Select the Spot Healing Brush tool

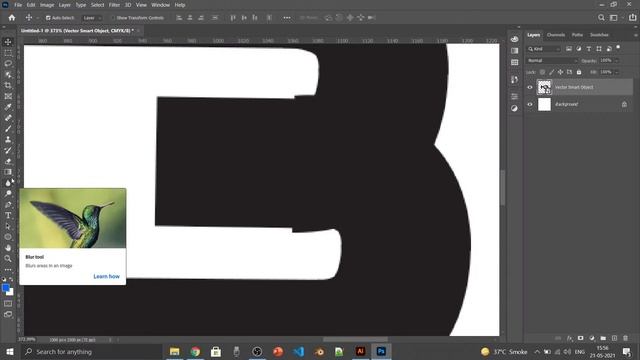click(x=8, y=118)
